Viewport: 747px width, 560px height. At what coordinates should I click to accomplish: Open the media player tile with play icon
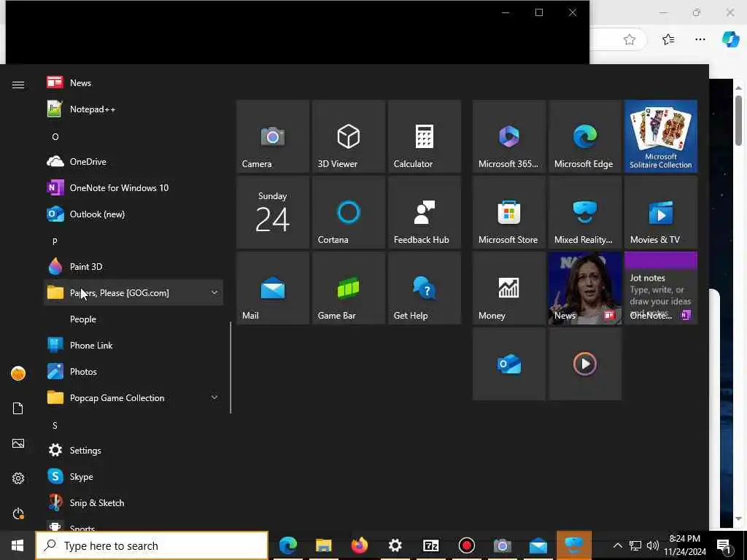click(585, 364)
